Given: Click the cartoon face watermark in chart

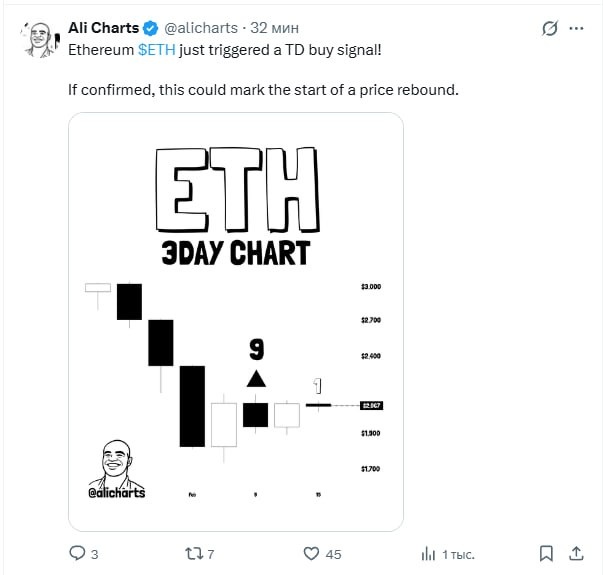Looking at the screenshot, I should (x=117, y=462).
